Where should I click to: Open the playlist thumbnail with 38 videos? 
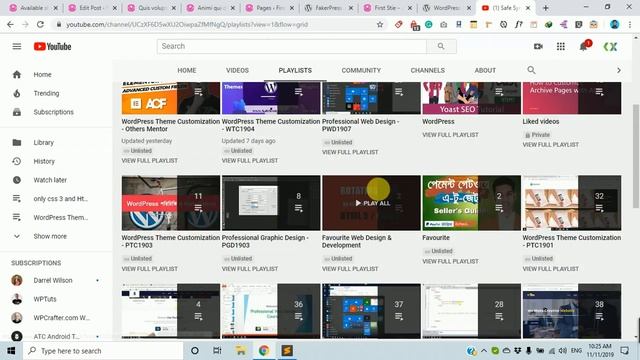click(x=572, y=311)
